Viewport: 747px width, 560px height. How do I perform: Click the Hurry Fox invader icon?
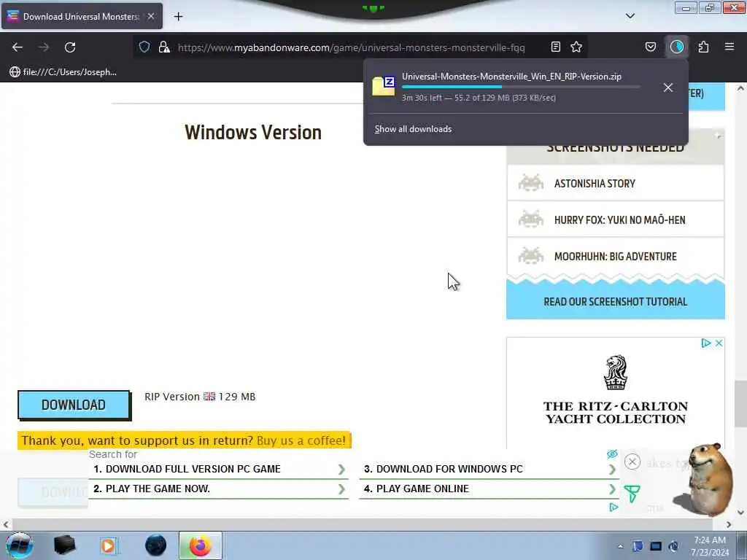[x=531, y=219]
